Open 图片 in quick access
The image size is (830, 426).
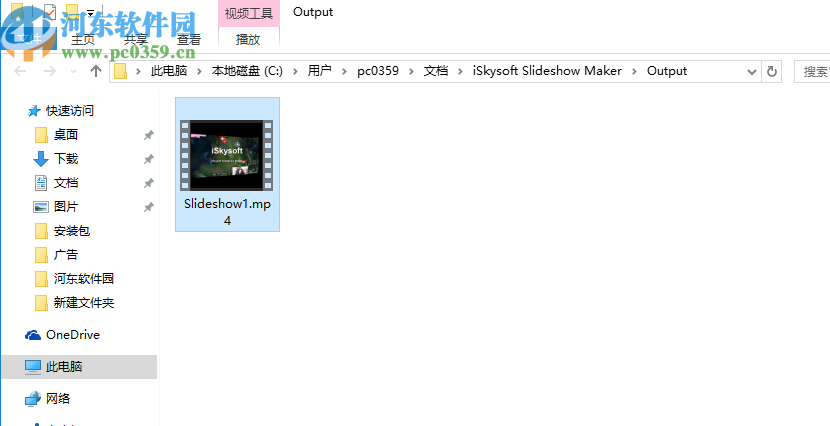tap(66, 207)
